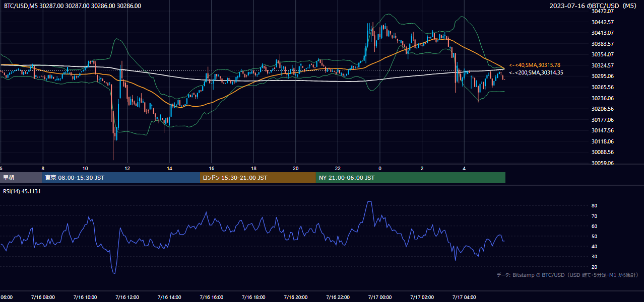Click the 40 SMA label reading 30315.78
The image size is (644, 302).
pos(535,65)
